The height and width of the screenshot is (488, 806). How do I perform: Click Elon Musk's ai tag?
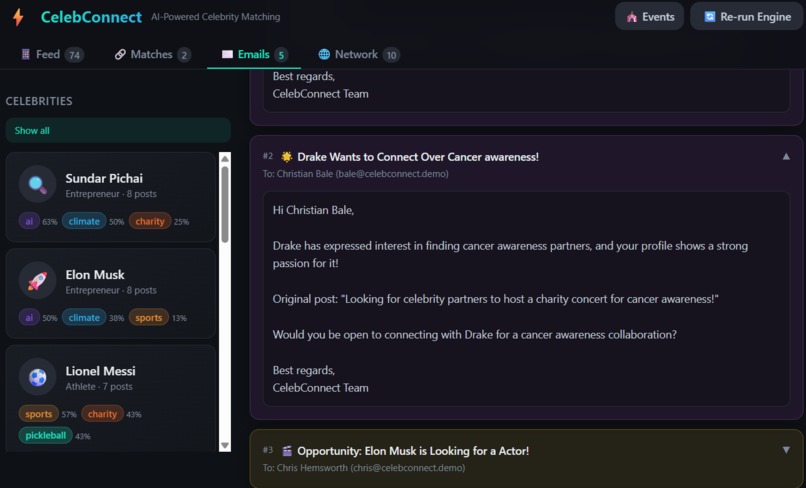pos(29,318)
